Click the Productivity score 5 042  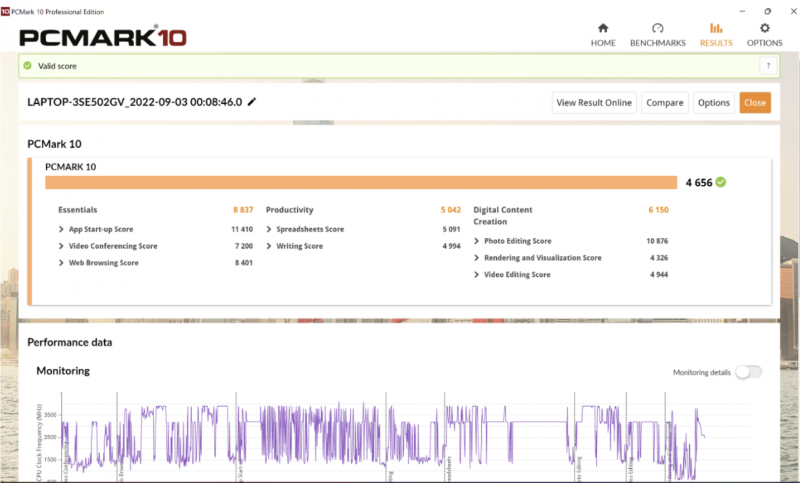click(x=451, y=210)
